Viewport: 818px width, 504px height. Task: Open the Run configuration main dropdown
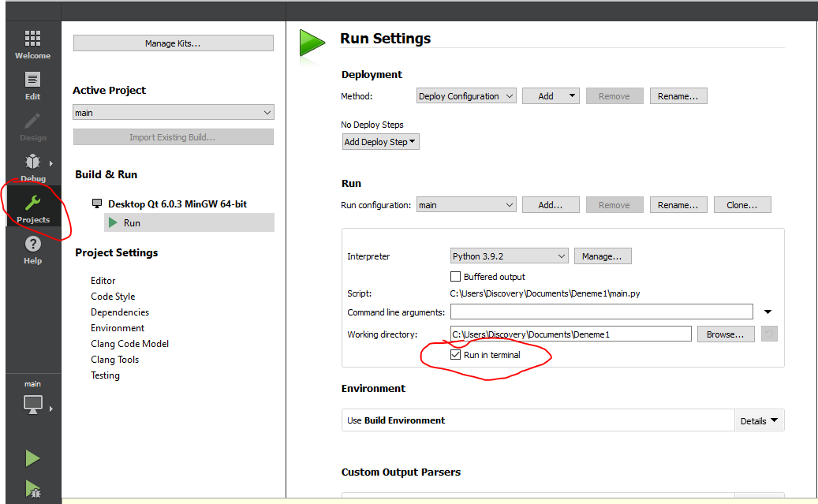click(466, 205)
